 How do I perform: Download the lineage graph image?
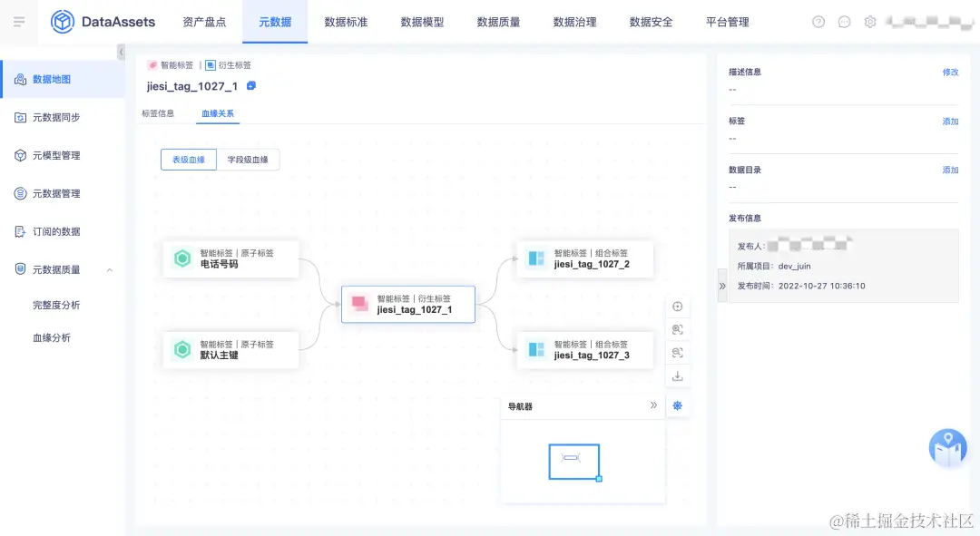[x=678, y=376]
